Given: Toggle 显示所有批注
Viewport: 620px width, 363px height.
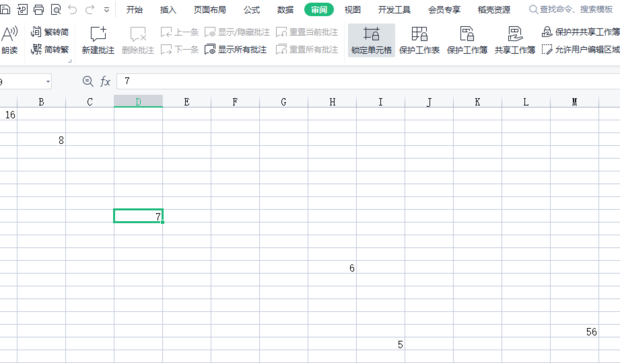Looking at the screenshot, I should pos(235,49).
